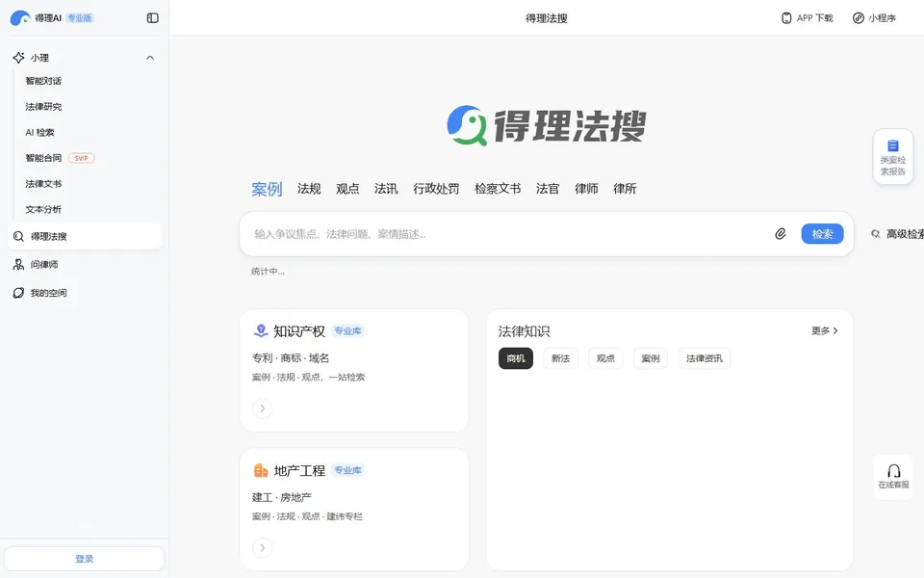Click the 统计中... status text

pos(268,272)
